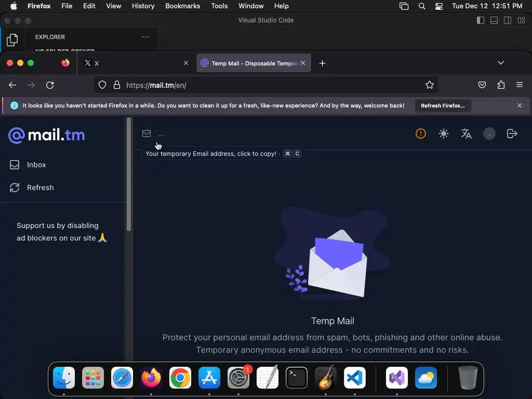Screen dimensions: 532x399
Task: Open Spotlight search in menu bar
Action: 422,6
